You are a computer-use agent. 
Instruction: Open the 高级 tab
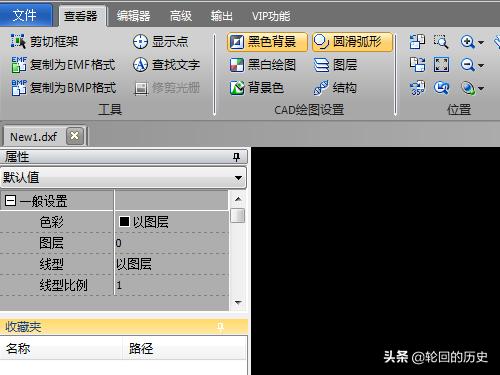click(180, 16)
